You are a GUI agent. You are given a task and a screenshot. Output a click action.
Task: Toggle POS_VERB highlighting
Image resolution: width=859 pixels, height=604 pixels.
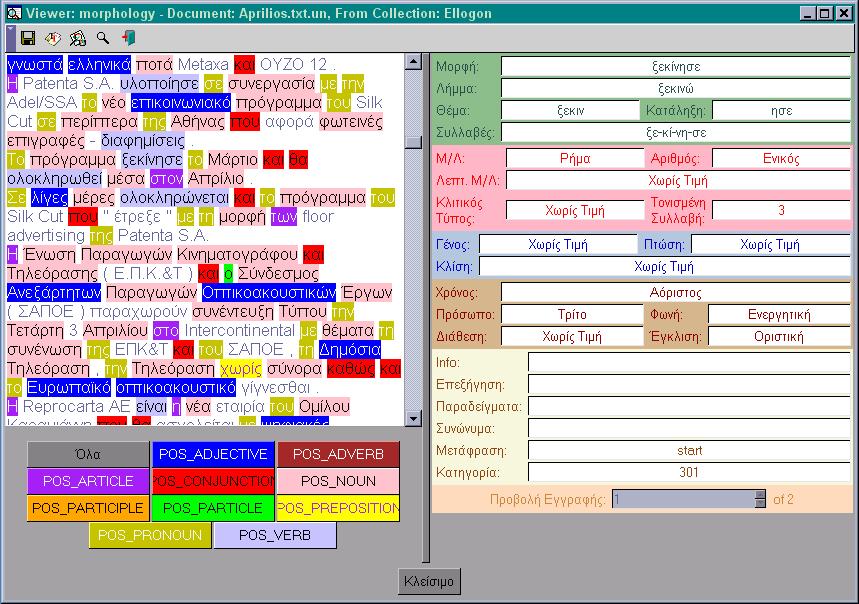[275, 535]
